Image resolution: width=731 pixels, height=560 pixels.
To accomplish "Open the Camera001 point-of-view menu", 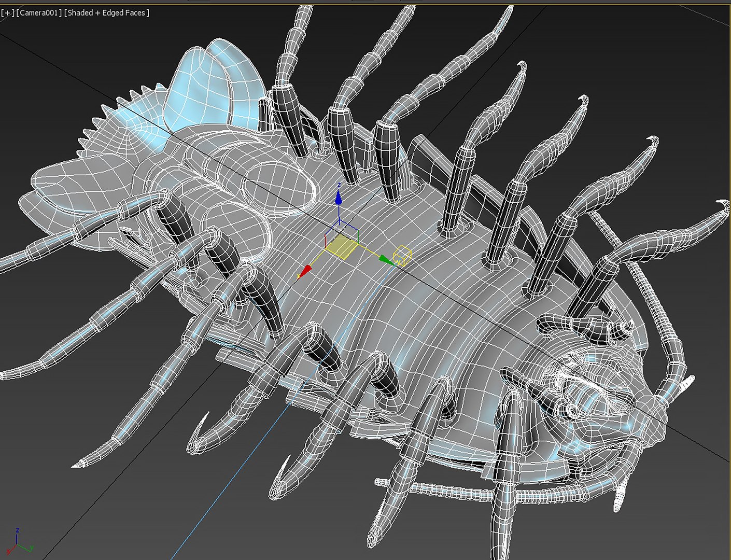I will (39, 13).
